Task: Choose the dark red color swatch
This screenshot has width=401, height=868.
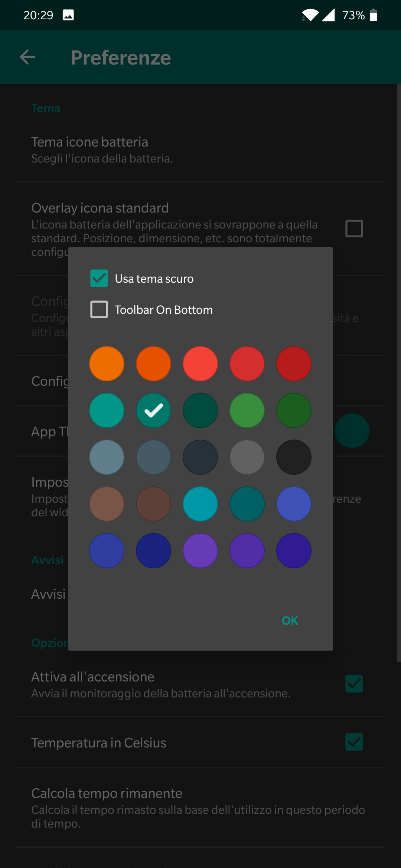Action: 294,364
